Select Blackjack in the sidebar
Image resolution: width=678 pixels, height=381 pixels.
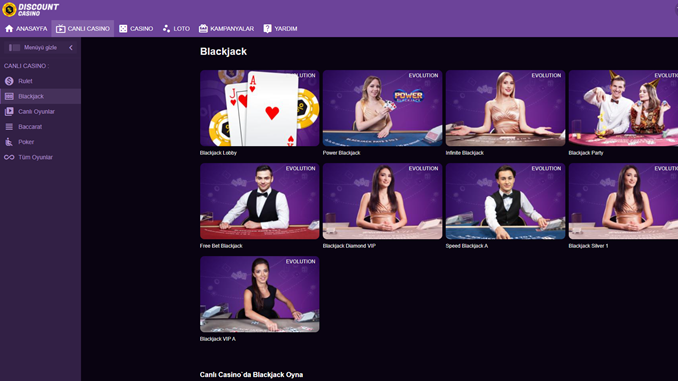(40, 96)
